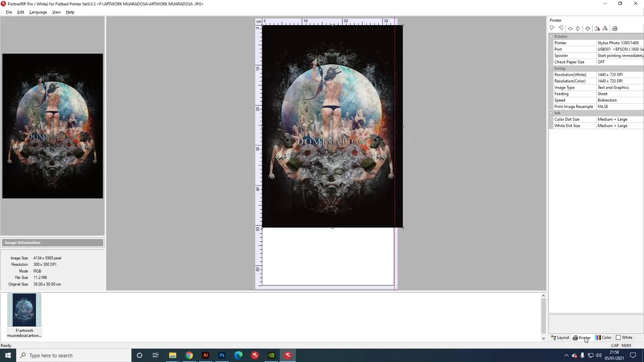
Task: Change the Speed value Bidirection
Action: tap(620, 100)
